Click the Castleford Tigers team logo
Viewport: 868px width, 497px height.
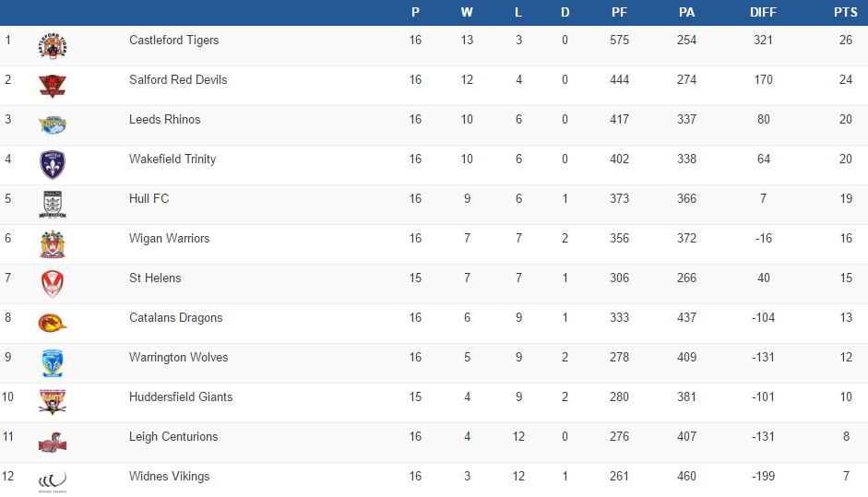pos(53,46)
